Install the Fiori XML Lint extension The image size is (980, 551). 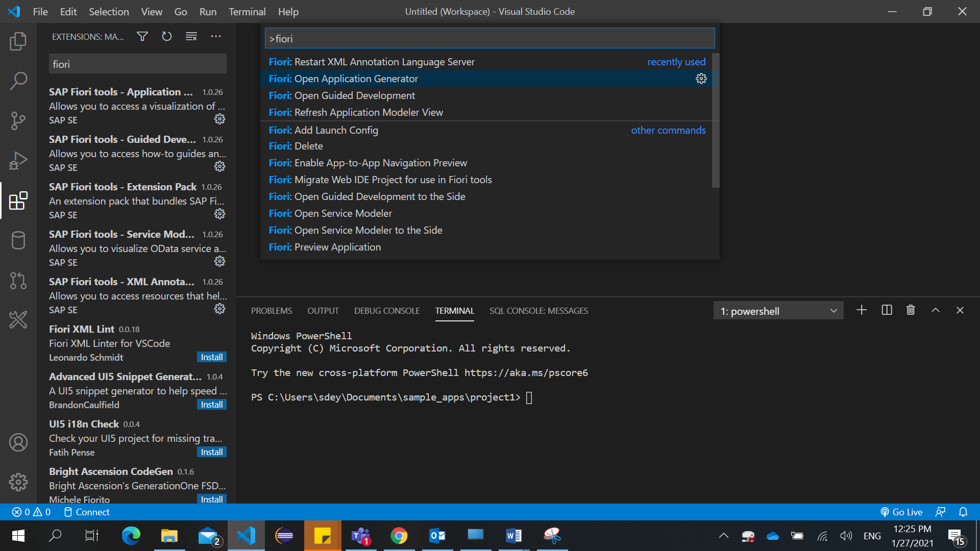pyautogui.click(x=211, y=357)
